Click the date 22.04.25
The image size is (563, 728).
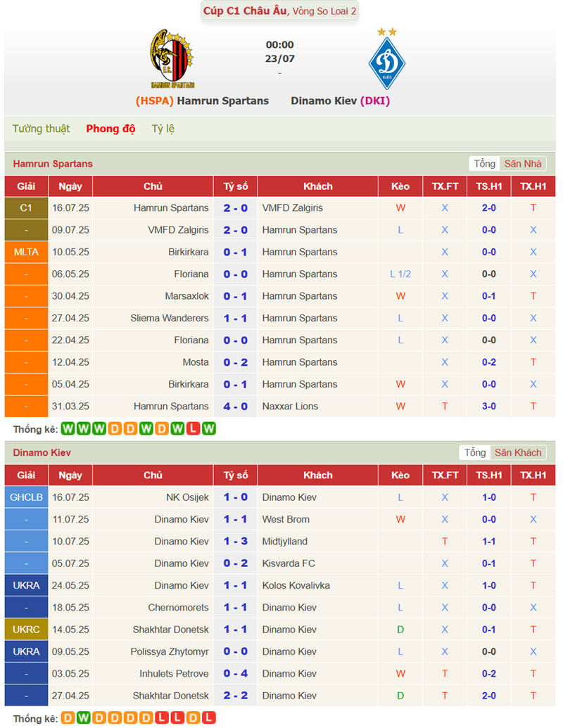click(x=70, y=340)
